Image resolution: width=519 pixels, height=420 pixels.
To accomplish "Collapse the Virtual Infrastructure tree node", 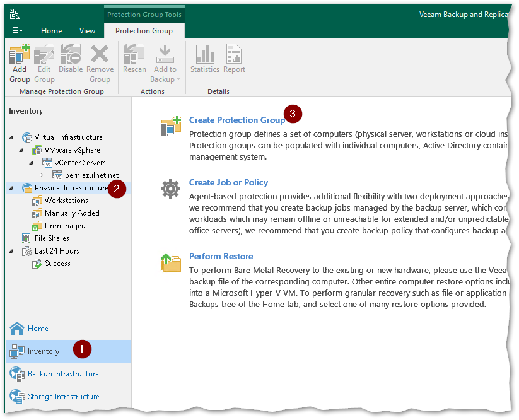I will (11, 137).
